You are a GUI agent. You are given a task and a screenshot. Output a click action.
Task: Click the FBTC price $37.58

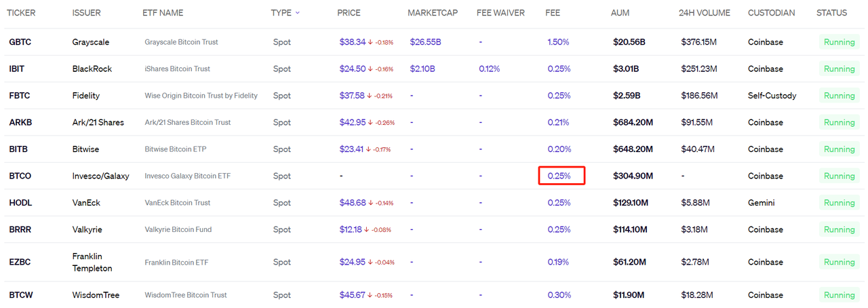tap(352, 96)
